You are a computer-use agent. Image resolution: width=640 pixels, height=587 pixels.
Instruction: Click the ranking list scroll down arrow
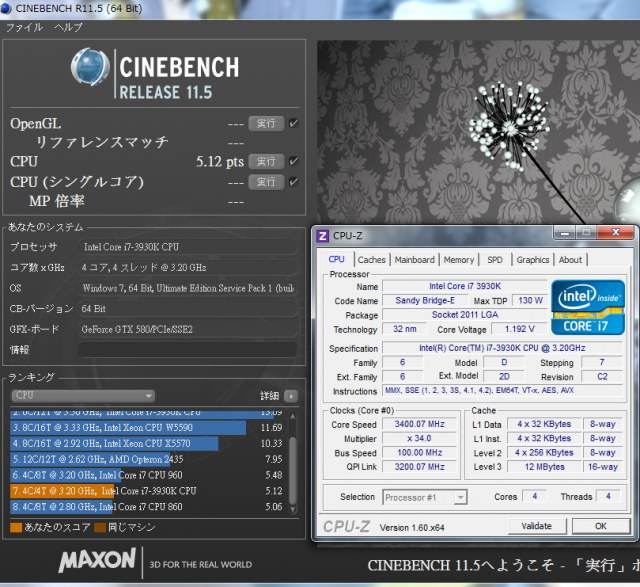point(292,509)
